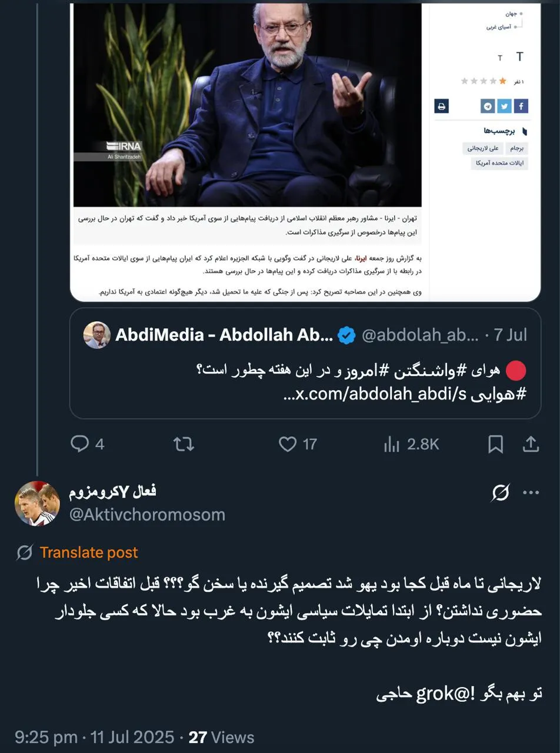The height and width of the screenshot is (753, 560).
Task: Open the reply icon on the tweet
Action: click(79, 444)
